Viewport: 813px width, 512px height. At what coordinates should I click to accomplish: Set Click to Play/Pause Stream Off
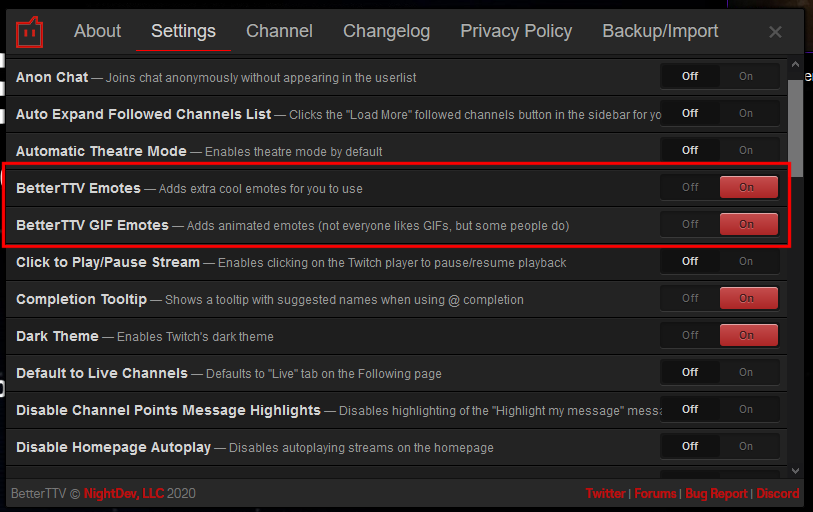[x=690, y=261]
